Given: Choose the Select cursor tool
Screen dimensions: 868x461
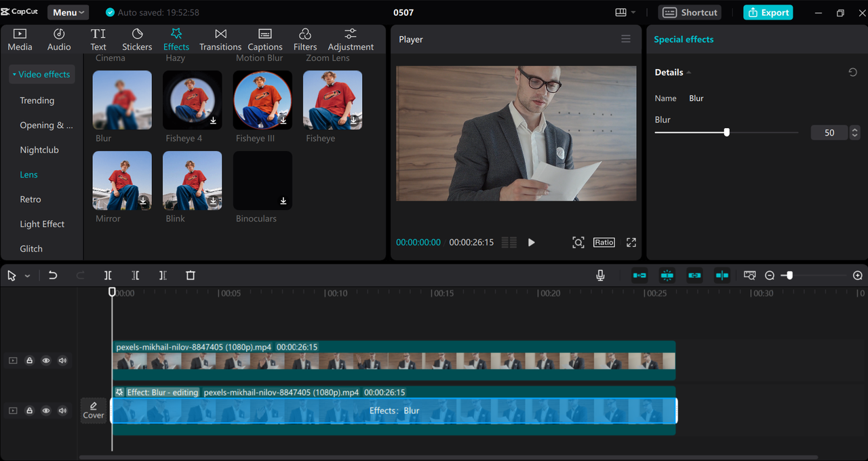Looking at the screenshot, I should 12,275.
